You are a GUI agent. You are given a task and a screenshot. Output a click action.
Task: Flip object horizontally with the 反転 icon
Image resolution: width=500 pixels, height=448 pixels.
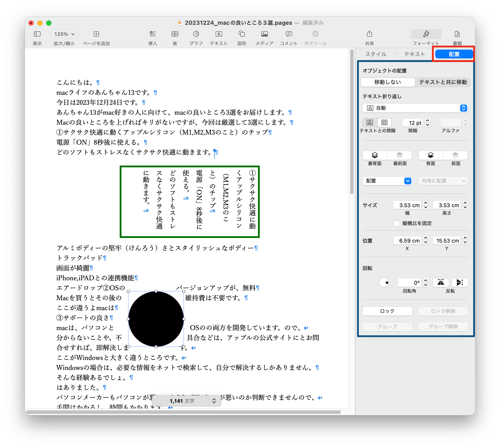pyautogui.click(x=441, y=283)
